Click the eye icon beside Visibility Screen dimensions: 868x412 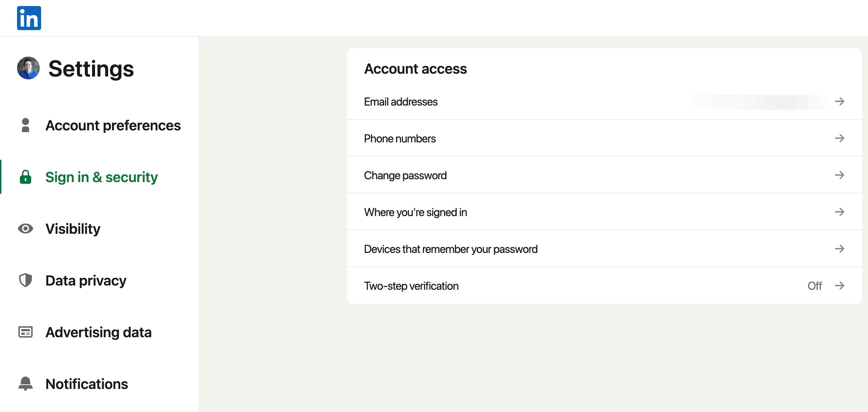coord(26,229)
